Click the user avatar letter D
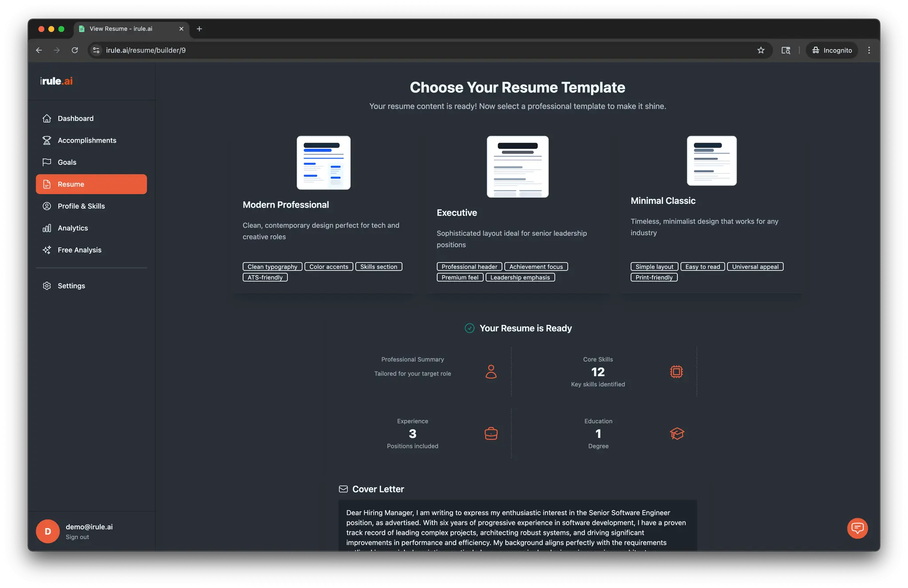Viewport: 908px width, 588px height. coord(48,531)
